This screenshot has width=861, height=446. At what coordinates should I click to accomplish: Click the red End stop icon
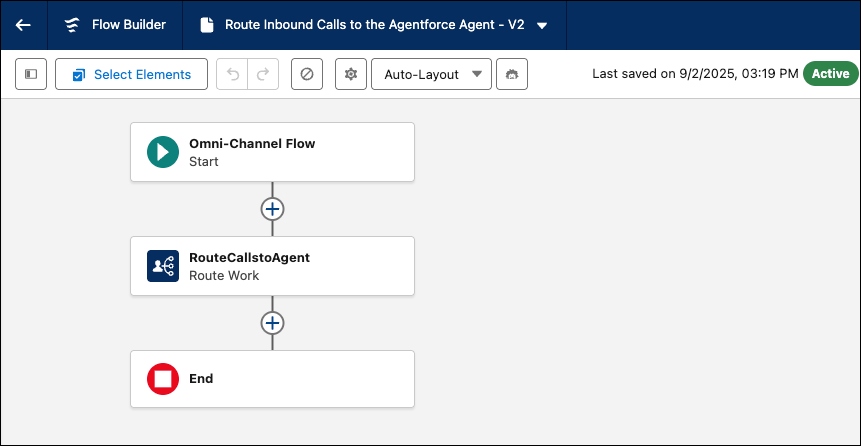[163, 379]
